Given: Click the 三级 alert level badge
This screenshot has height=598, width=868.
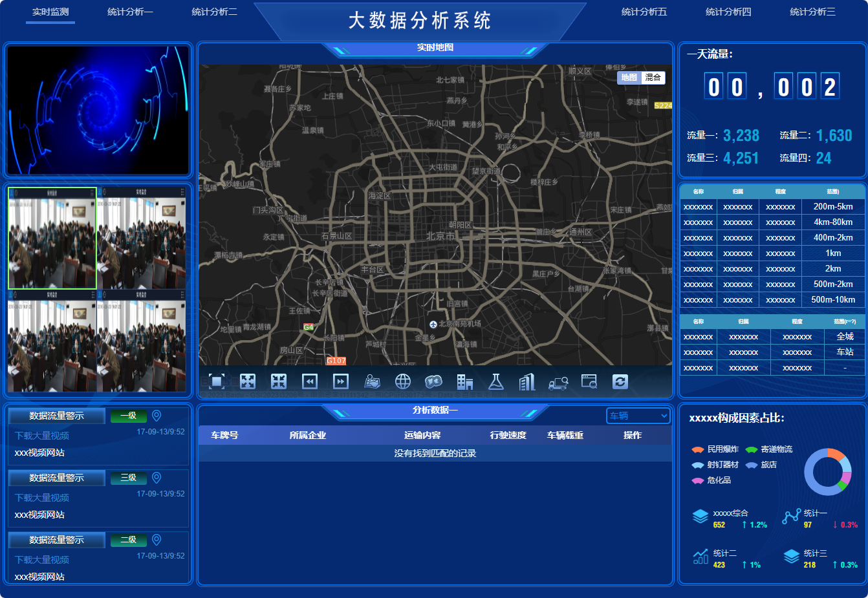Looking at the screenshot, I should pos(129,478).
